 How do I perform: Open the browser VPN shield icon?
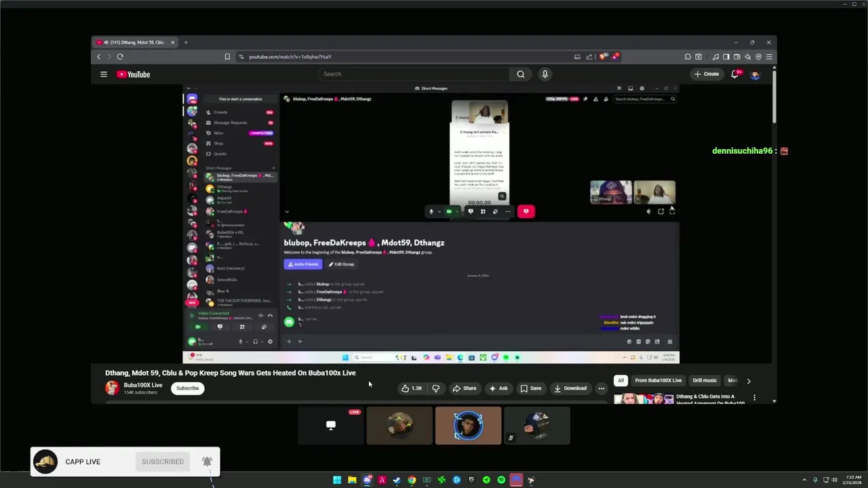point(759,57)
